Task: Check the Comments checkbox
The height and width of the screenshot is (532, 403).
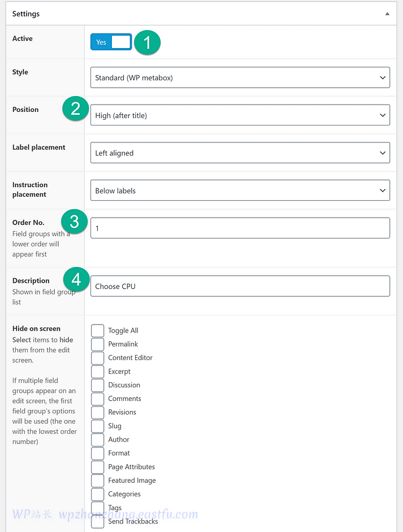Action: [x=98, y=399]
